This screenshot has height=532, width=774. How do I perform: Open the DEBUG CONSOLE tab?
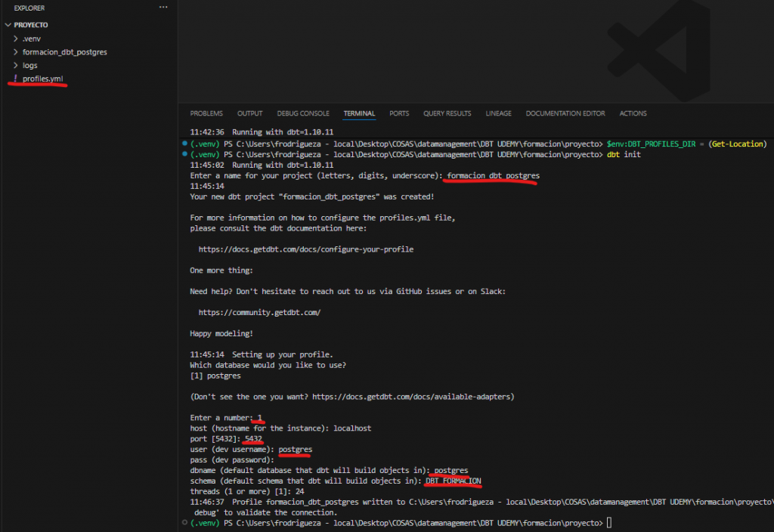[x=303, y=113]
